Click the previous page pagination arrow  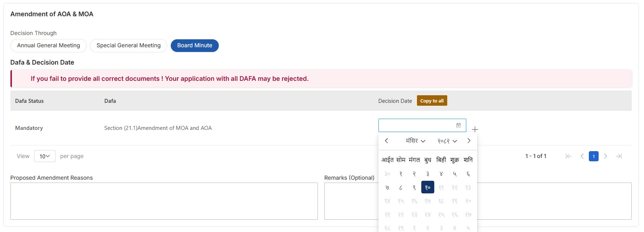point(582,156)
